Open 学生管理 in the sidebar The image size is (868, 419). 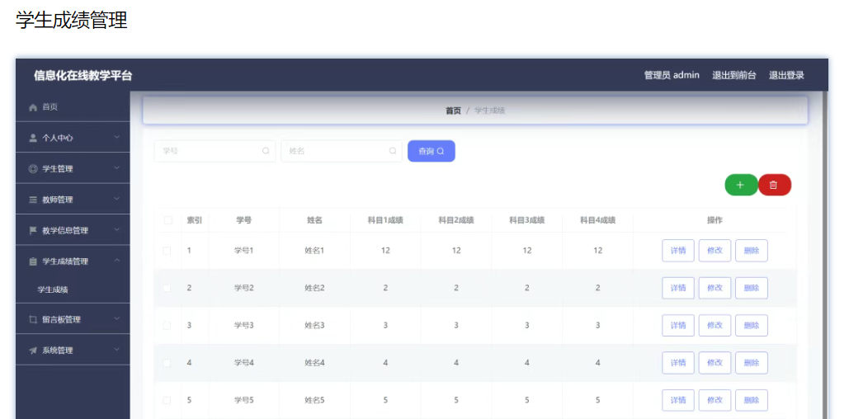pyautogui.click(x=73, y=169)
